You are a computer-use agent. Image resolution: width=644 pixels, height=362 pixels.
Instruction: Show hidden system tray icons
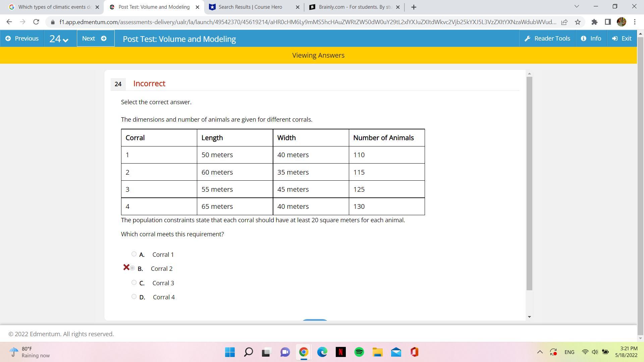pos(540,352)
